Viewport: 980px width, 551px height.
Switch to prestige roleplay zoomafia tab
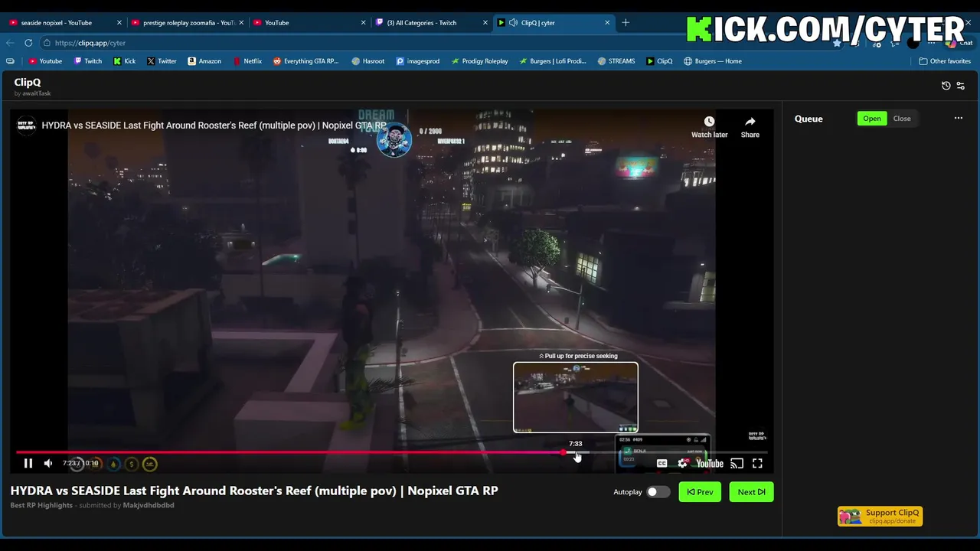(188, 23)
